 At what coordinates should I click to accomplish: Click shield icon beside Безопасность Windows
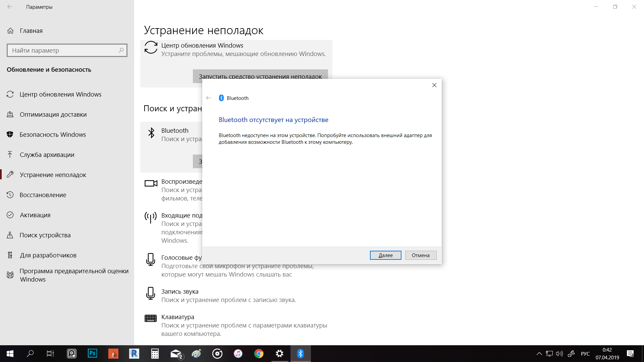coord(10,134)
